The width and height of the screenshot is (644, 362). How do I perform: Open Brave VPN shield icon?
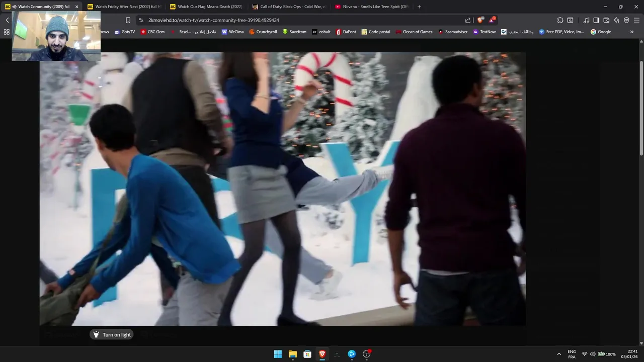pyautogui.click(x=626, y=20)
